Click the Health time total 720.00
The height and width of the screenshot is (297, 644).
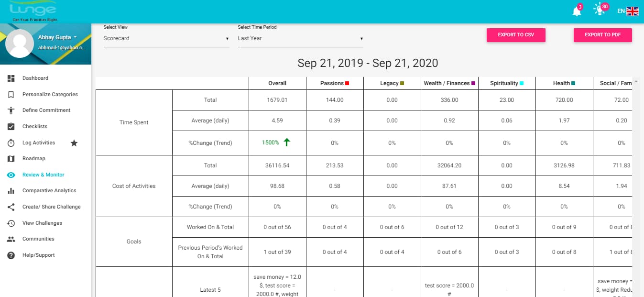(x=564, y=100)
